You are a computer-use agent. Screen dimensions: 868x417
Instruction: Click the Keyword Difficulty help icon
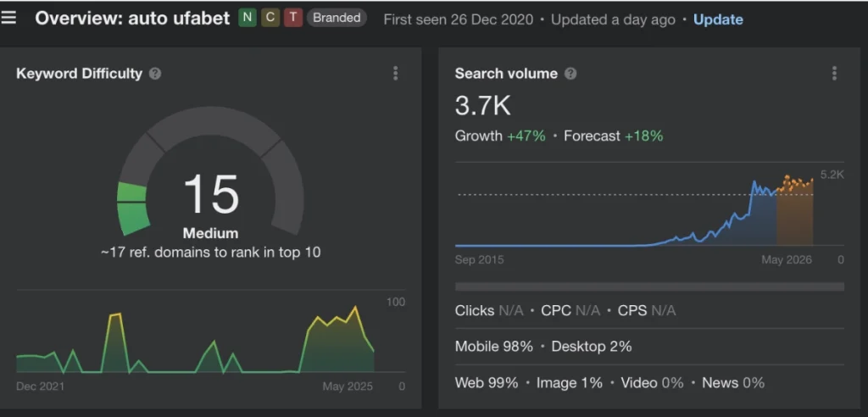tap(155, 74)
